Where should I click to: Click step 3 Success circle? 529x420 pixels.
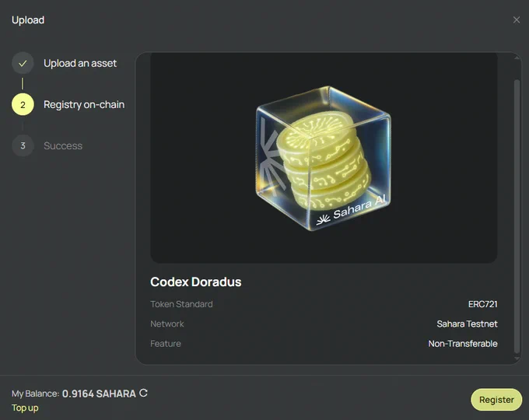(x=23, y=145)
